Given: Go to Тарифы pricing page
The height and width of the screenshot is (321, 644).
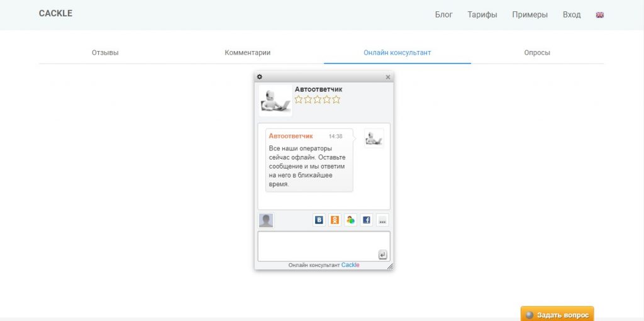Looking at the screenshot, I should coord(482,14).
